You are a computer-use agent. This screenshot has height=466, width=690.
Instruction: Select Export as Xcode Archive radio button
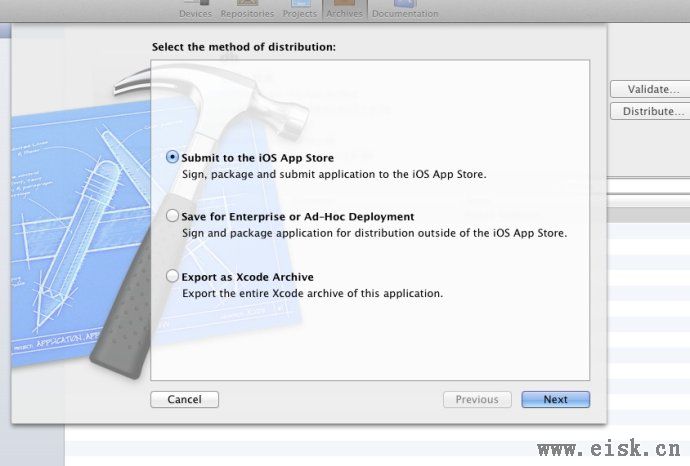(172, 276)
